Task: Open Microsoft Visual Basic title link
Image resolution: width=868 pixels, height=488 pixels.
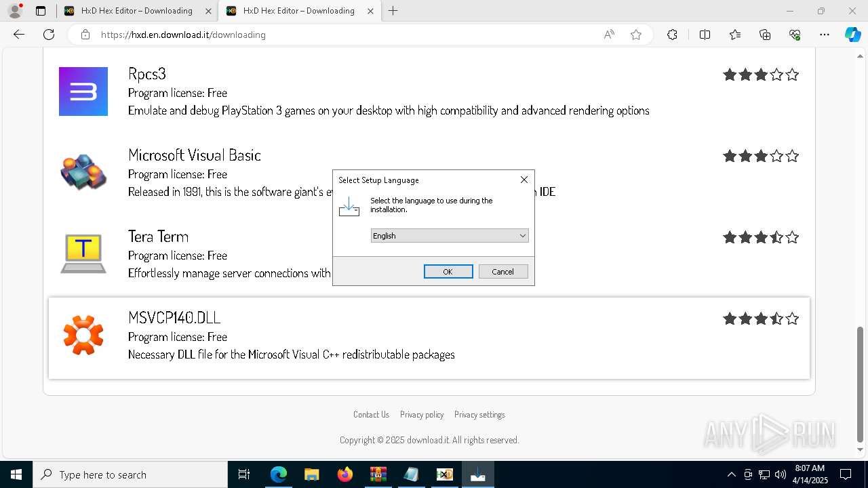Action: coord(195,155)
